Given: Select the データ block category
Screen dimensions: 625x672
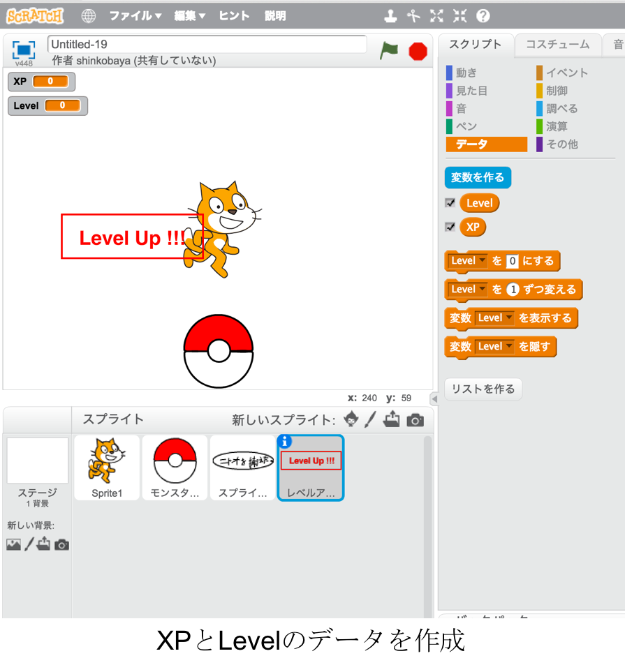Looking at the screenshot, I should pyautogui.click(x=487, y=144).
